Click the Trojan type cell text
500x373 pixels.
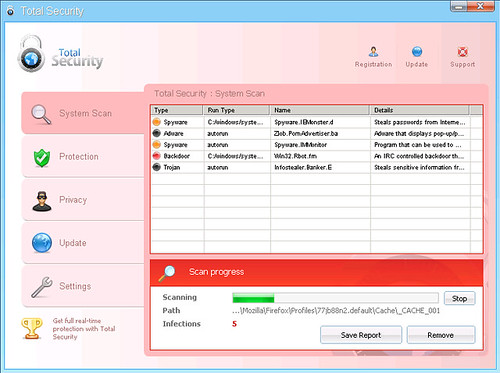pyautogui.click(x=172, y=167)
